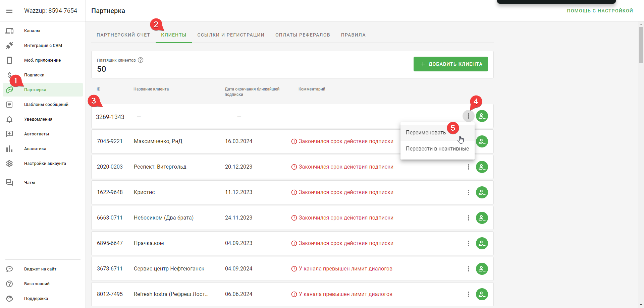Click Добавить клиента button
The image size is (644, 308).
(x=451, y=64)
